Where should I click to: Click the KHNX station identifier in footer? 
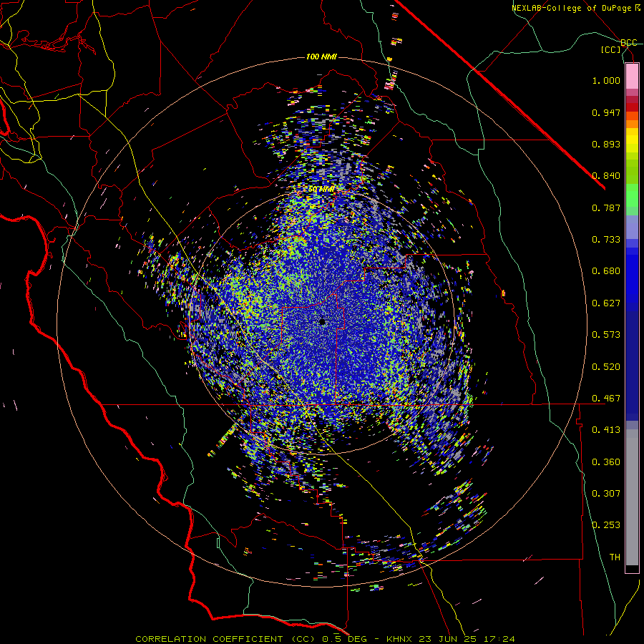(401, 639)
